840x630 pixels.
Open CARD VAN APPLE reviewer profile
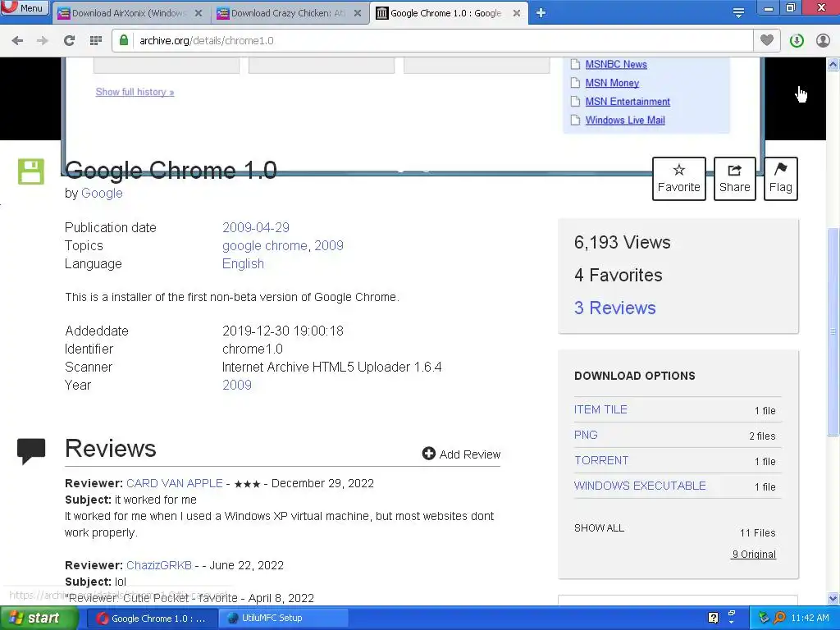[175, 483]
